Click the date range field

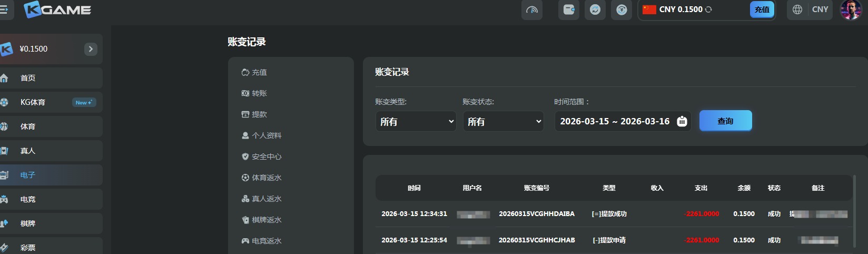click(623, 121)
